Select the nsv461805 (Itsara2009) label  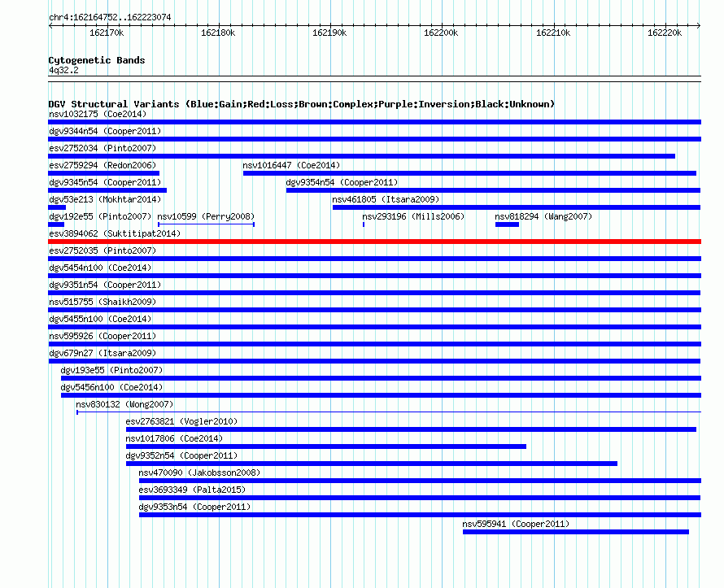click(x=386, y=199)
